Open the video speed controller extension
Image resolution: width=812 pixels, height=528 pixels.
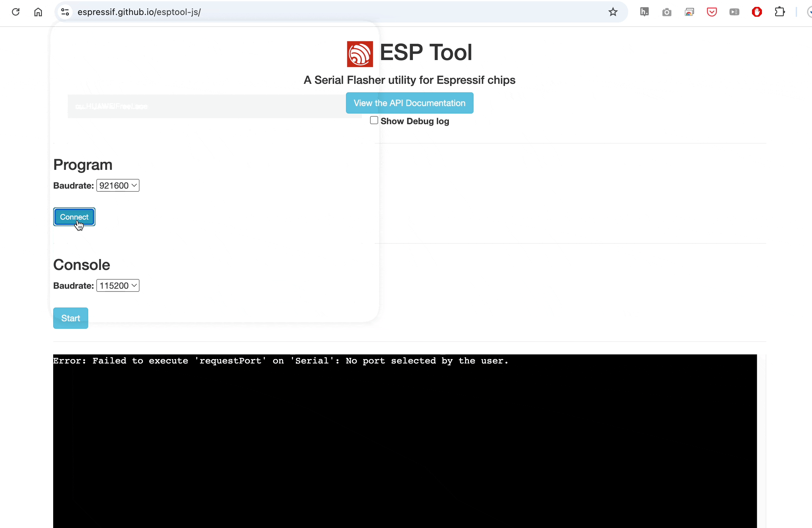[734, 12]
